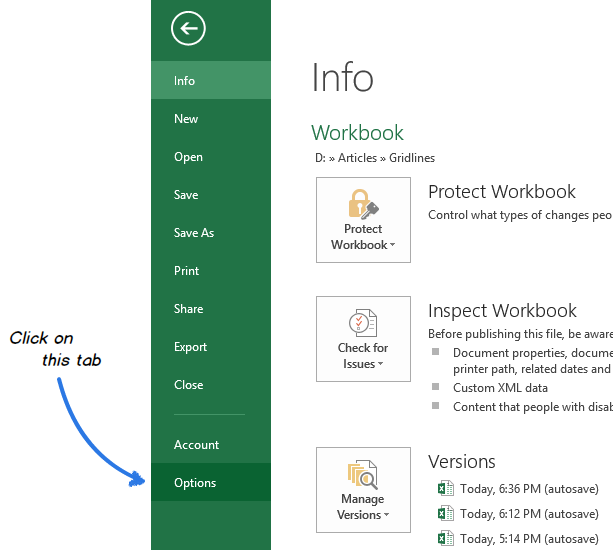Open the Print page
Image resolution: width=613 pixels, height=550 pixels.
click(x=211, y=271)
